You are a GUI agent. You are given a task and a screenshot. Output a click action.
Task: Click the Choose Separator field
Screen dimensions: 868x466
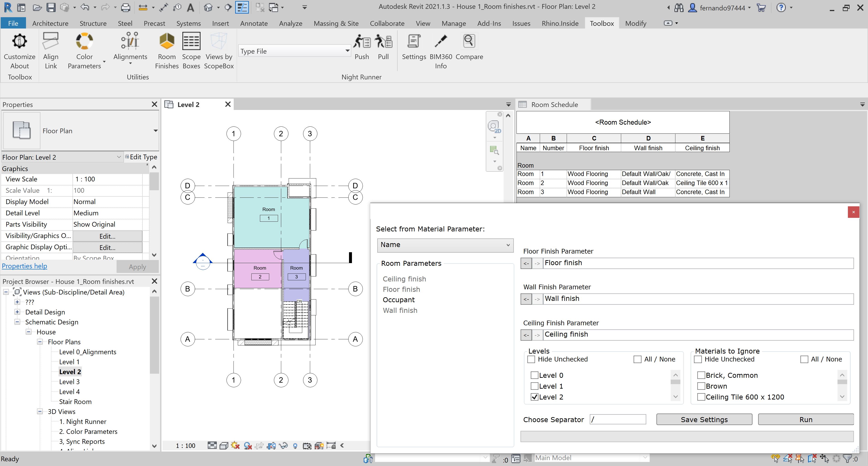pos(618,419)
